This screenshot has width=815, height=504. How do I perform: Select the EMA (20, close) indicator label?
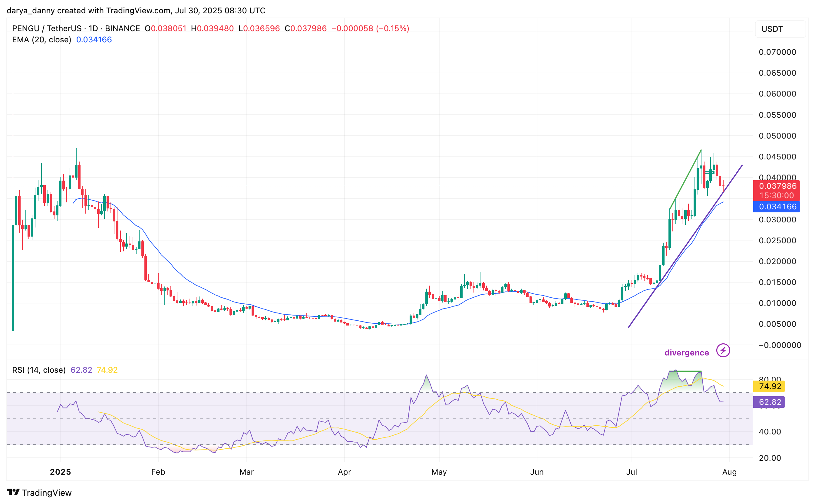tap(41, 40)
